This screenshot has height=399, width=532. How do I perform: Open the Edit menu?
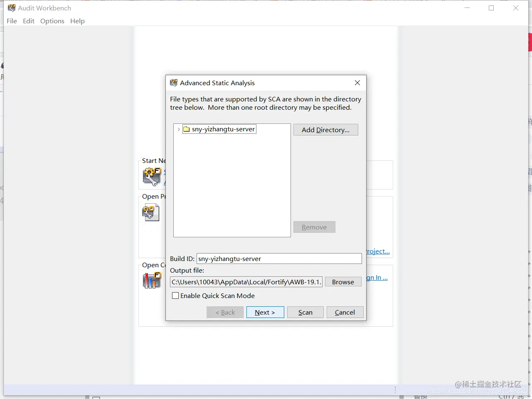tap(29, 21)
